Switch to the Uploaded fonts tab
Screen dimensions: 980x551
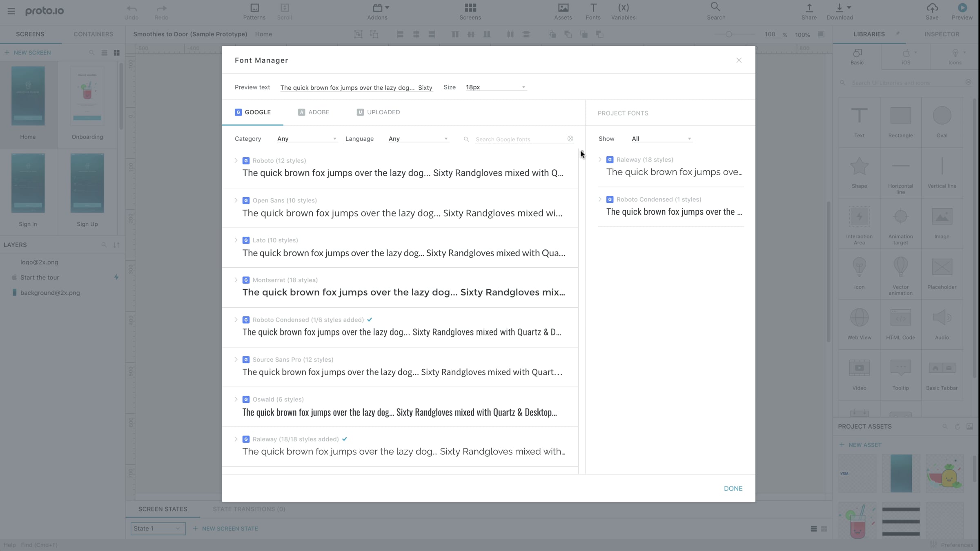[378, 112]
